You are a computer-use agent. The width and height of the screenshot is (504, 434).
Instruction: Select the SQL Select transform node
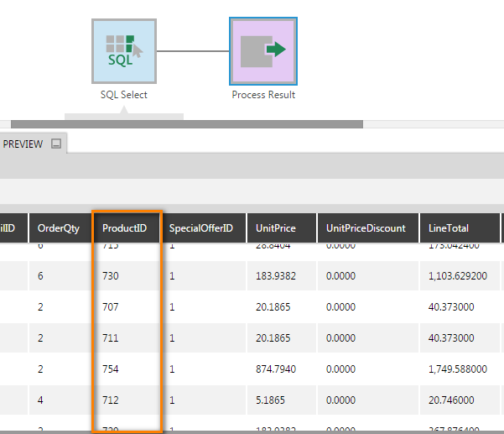(x=124, y=51)
